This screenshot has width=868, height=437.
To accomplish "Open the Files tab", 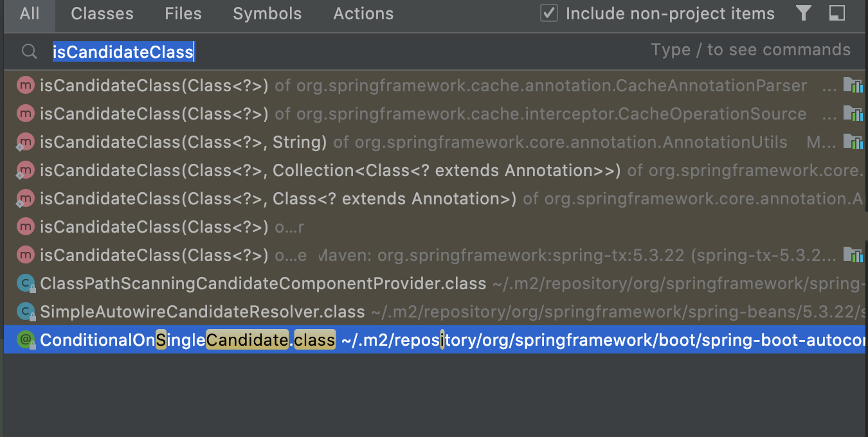I will tap(183, 14).
